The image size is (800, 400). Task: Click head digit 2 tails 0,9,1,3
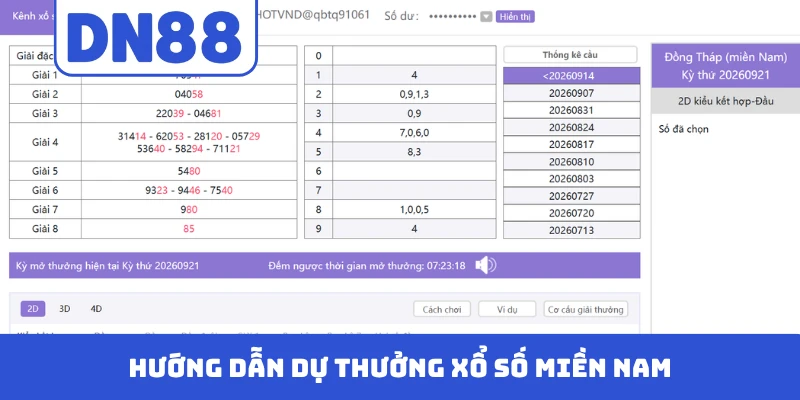[414, 94]
